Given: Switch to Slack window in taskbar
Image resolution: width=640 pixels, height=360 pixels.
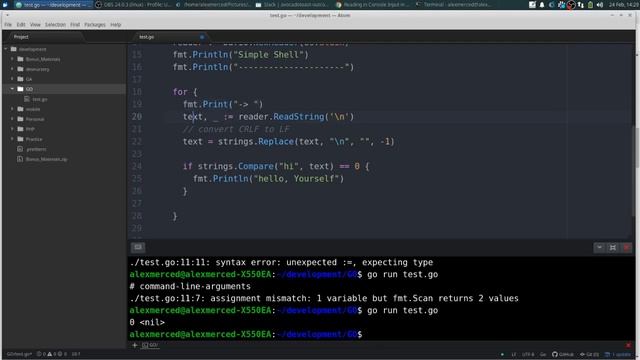Looking at the screenshot, I should pos(292,5).
